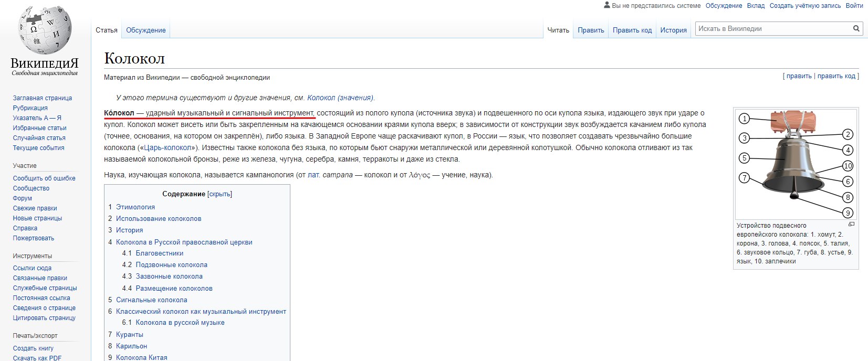Open Служебные страницы

[45, 288]
